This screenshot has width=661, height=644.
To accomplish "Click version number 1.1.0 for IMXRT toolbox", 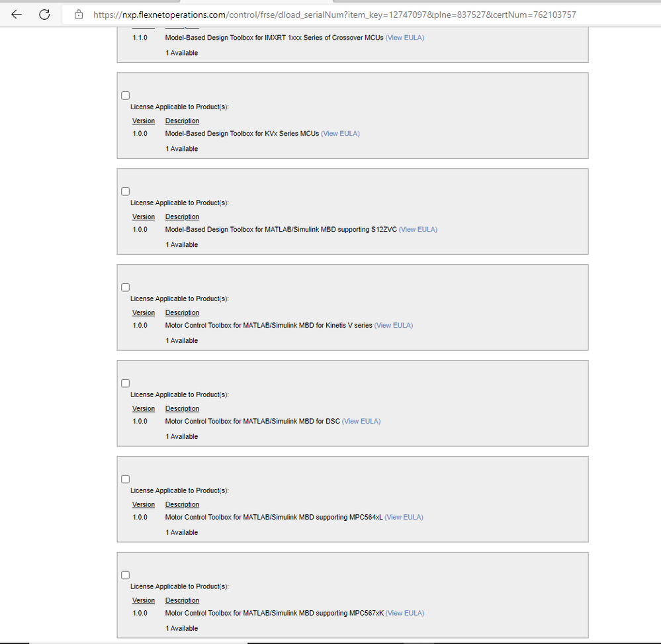I will pos(140,38).
